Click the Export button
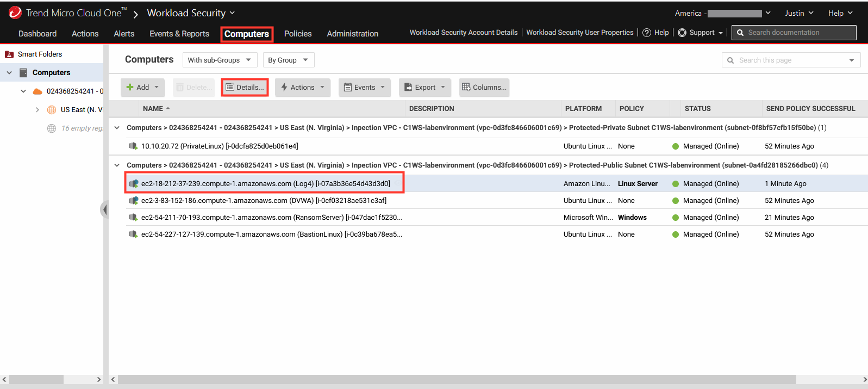868x389 pixels. (425, 87)
